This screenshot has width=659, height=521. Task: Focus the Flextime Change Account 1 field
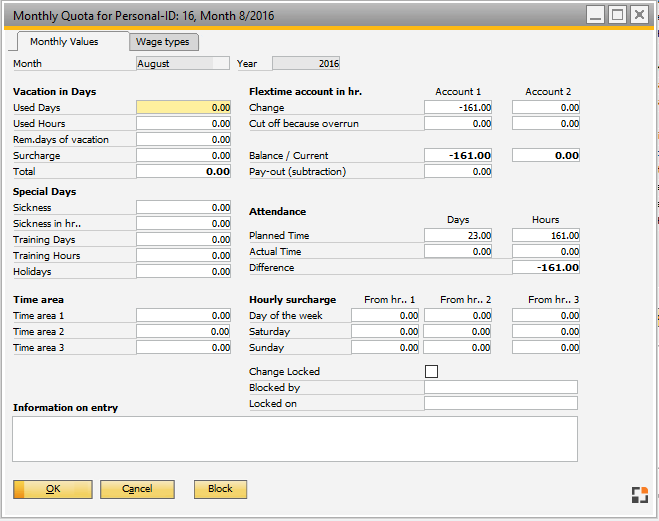tap(459, 108)
